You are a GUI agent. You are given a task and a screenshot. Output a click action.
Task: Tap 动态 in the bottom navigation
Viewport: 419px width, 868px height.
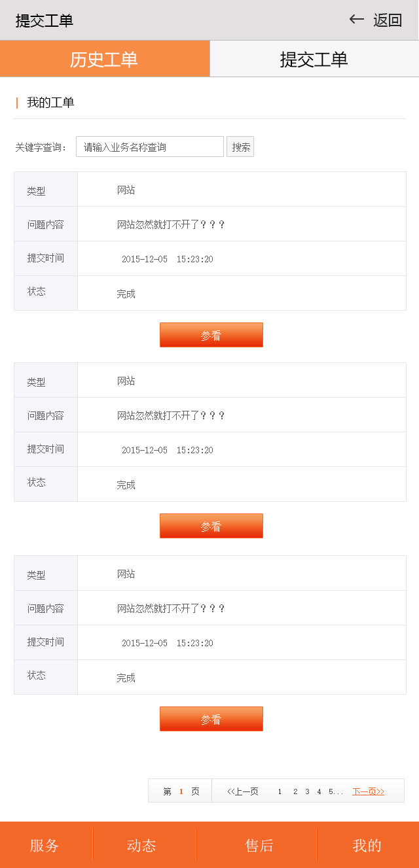pyautogui.click(x=141, y=845)
